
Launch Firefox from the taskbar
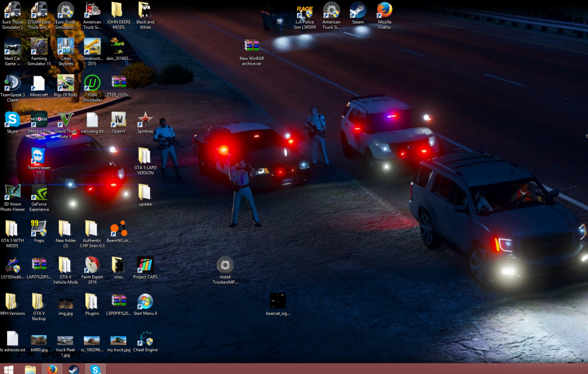click(52, 369)
